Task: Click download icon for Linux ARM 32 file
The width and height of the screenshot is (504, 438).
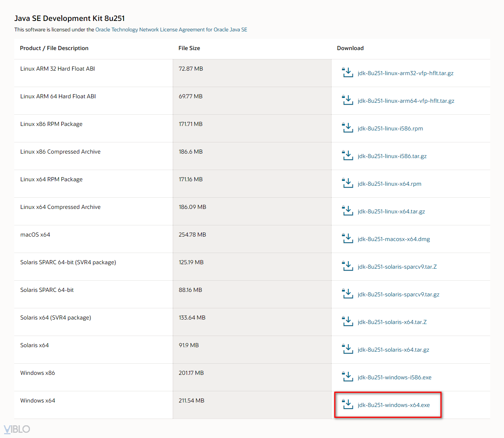Action: click(x=348, y=73)
